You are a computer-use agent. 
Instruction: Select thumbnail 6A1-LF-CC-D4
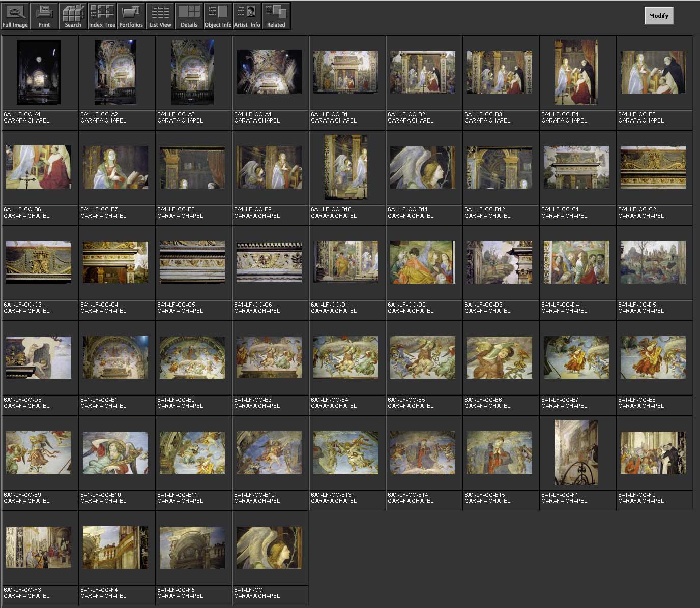coord(576,262)
